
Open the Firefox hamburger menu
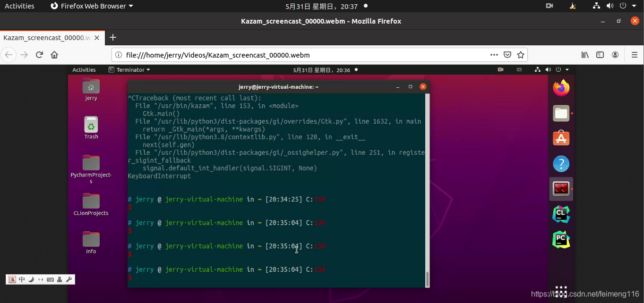(x=635, y=55)
